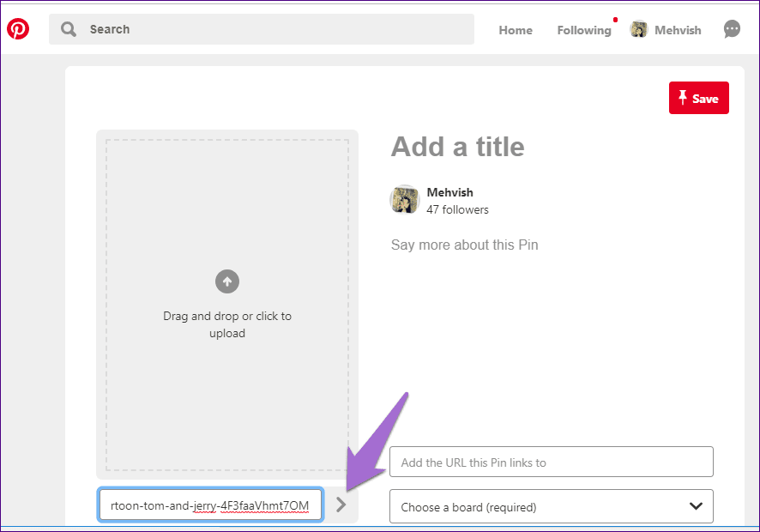
Task: Click Mehvish avatar in top navigation
Action: pyautogui.click(x=638, y=29)
